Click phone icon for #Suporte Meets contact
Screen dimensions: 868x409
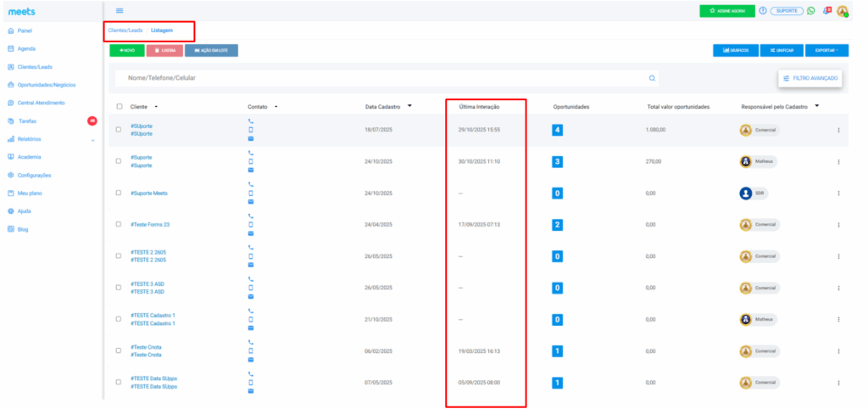point(250,184)
